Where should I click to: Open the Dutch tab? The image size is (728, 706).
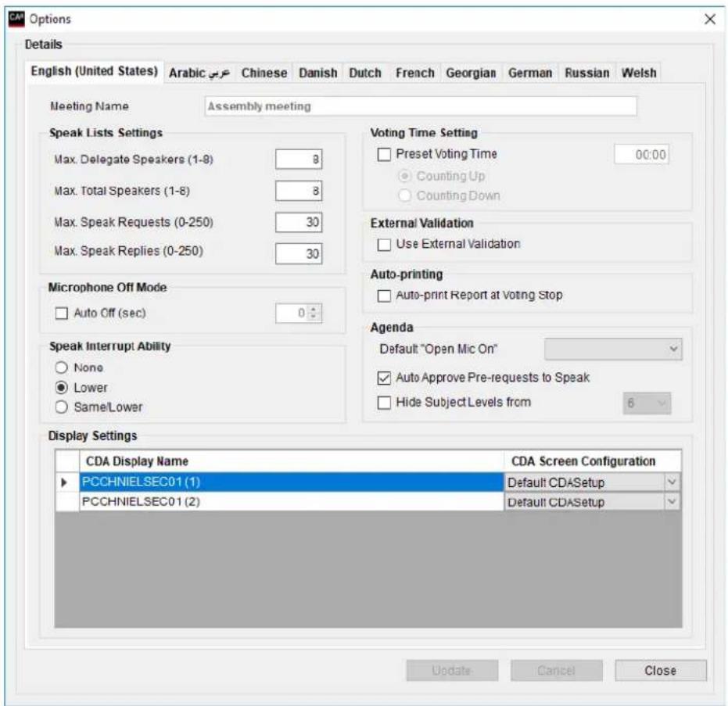pyautogui.click(x=365, y=73)
